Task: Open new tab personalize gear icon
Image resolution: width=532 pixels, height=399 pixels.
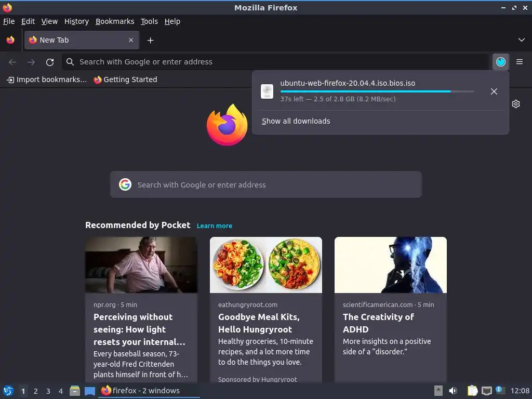Action: coord(516,104)
